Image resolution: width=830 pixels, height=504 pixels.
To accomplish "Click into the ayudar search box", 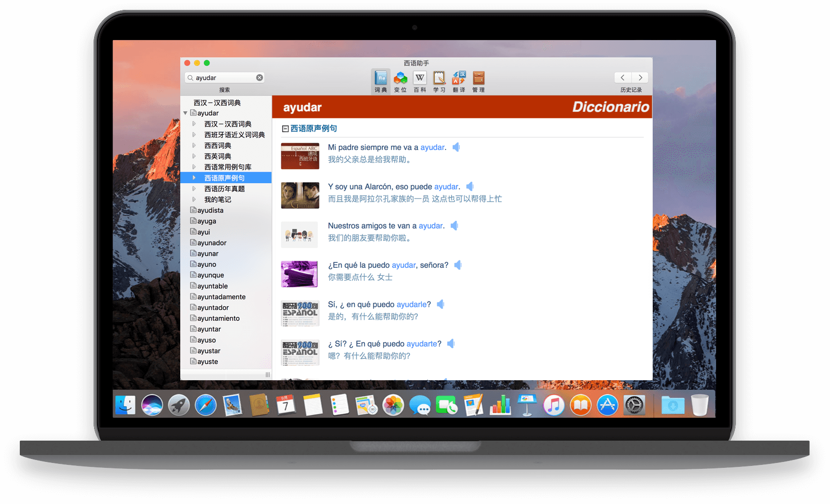I will [x=225, y=78].
